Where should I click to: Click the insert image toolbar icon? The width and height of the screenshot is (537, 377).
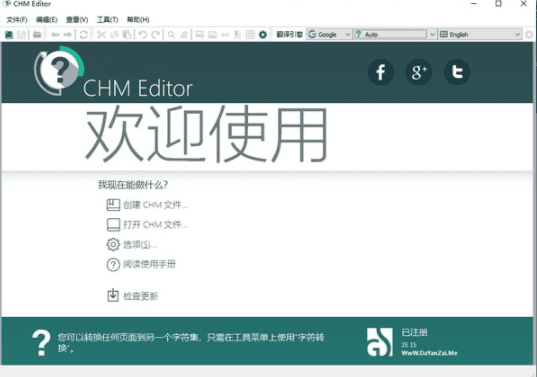point(212,35)
